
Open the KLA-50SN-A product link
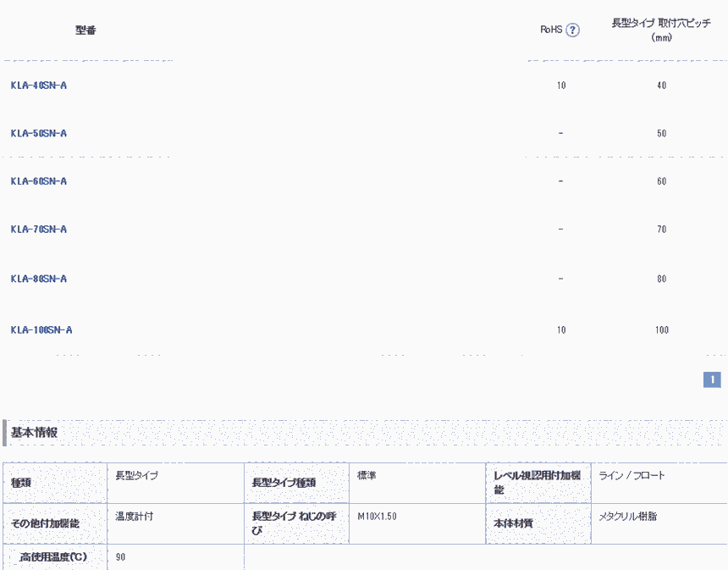pyautogui.click(x=39, y=134)
